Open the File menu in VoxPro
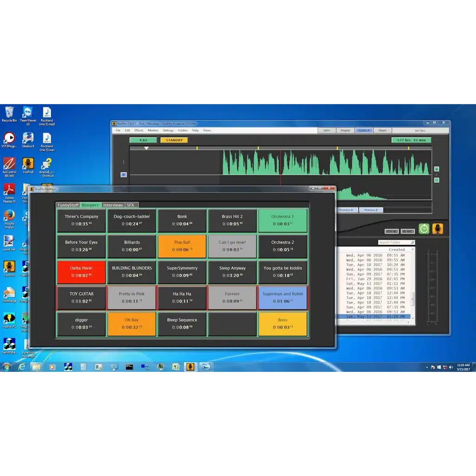The image size is (476, 476). tap(118, 130)
